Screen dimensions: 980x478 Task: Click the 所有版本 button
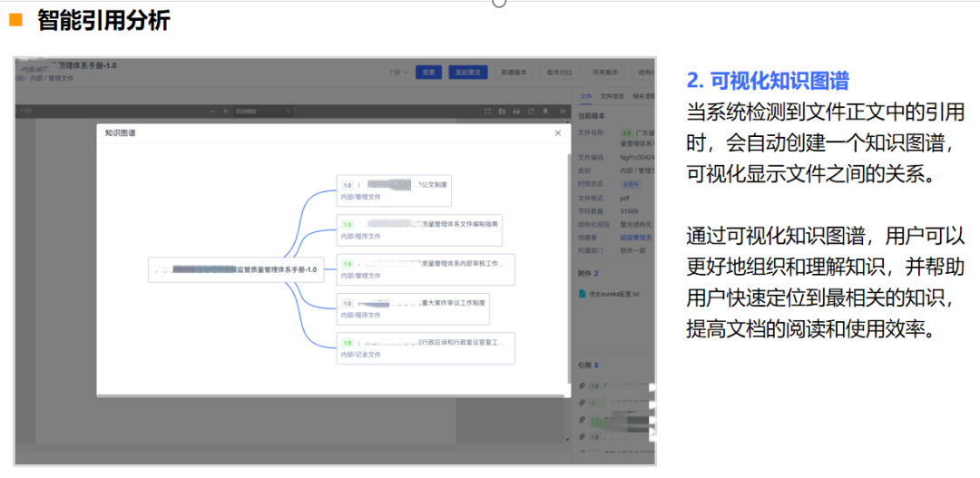[x=605, y=72]
